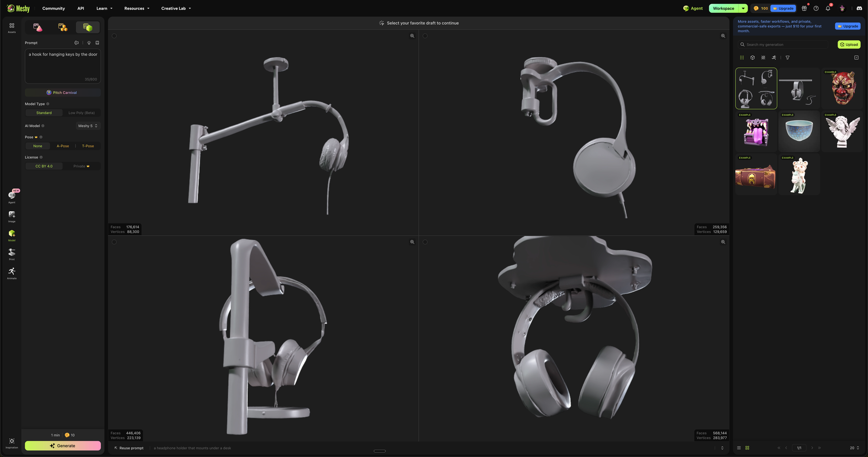Zoom into the top-left draft model
868x457 pixels.
point(412,36)
